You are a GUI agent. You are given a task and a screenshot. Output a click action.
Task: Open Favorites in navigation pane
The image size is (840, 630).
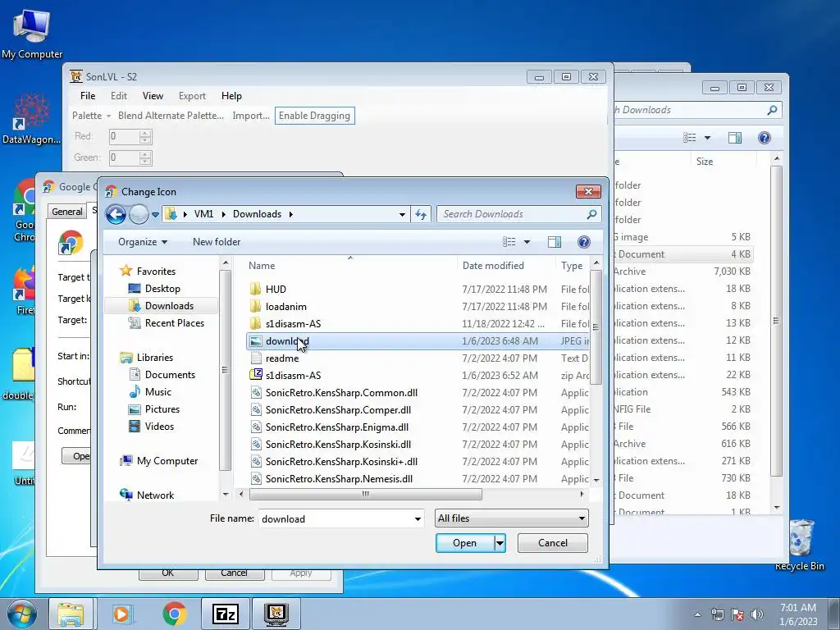pyautogui.click(x=155, y=271)
